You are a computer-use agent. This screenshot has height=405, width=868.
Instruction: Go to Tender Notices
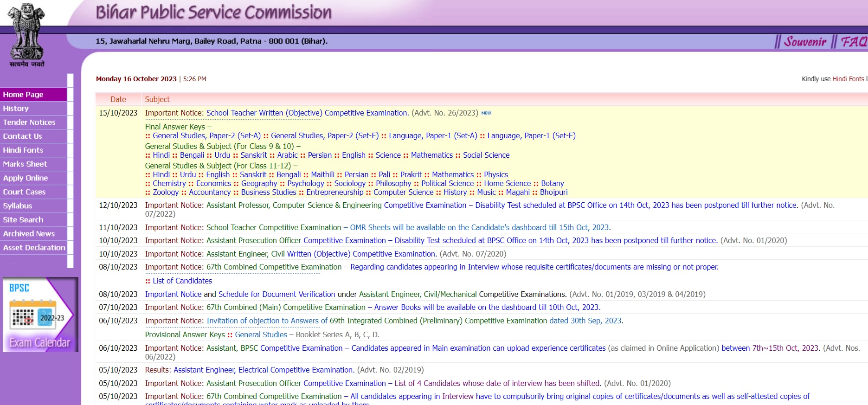(33, 122)
